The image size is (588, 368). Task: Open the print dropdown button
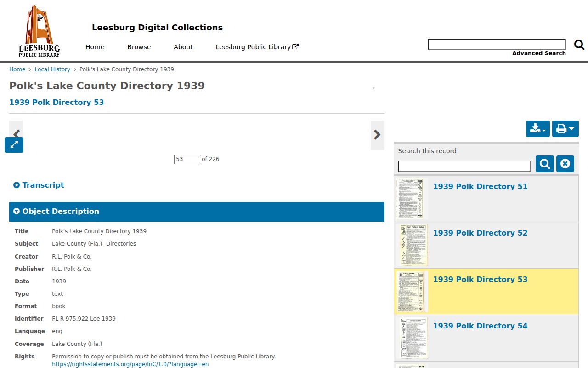(565, 129)
